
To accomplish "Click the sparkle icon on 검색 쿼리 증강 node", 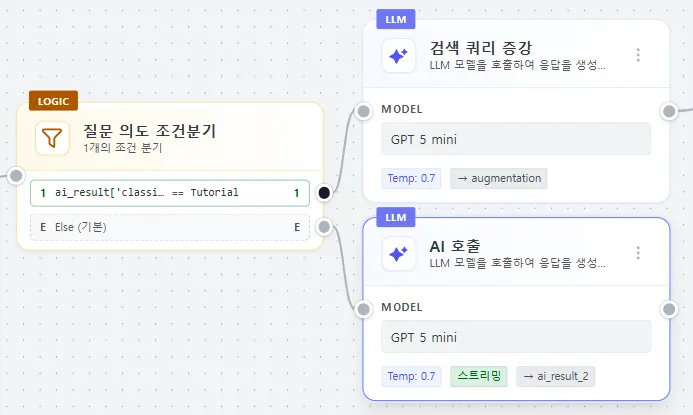I will click(x=398, y=56).
